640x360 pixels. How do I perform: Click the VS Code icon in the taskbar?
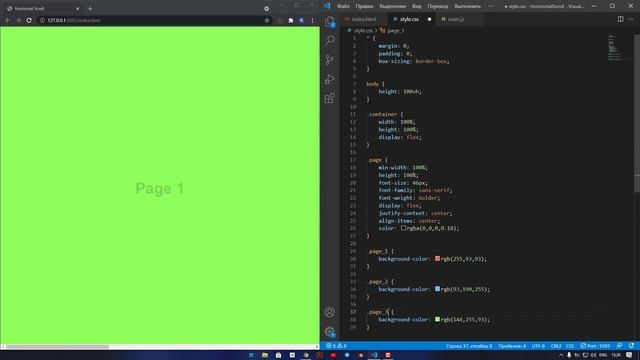tap(374, 355)
